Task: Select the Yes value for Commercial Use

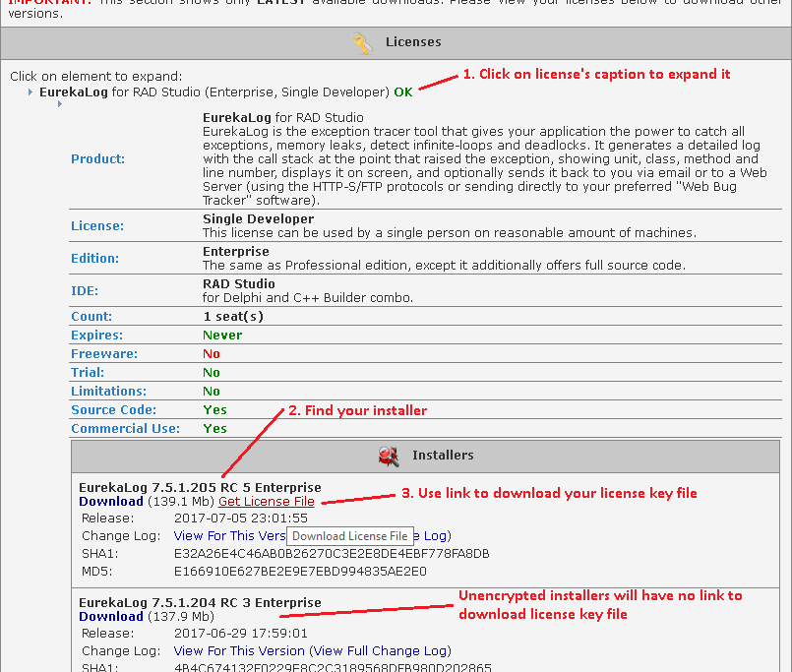Action: coord(214,428)
